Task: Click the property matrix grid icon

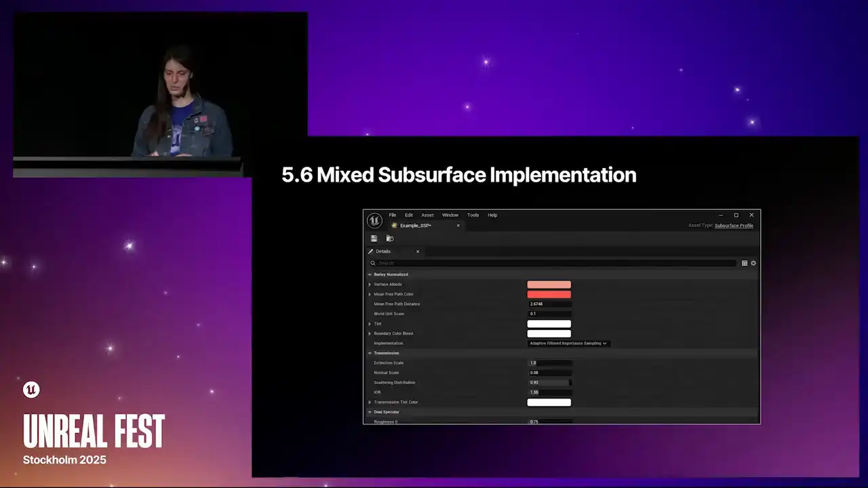Action: [745, 263]
